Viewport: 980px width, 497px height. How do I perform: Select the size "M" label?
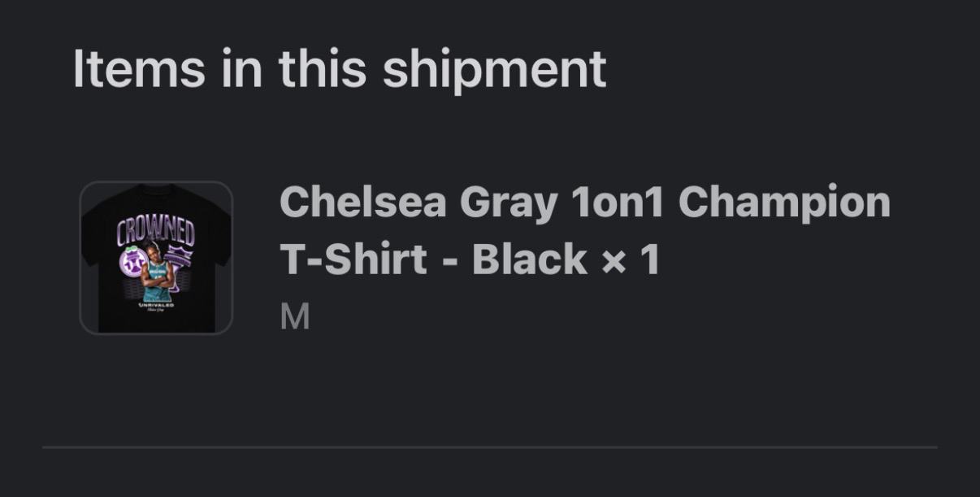(294, 316)
